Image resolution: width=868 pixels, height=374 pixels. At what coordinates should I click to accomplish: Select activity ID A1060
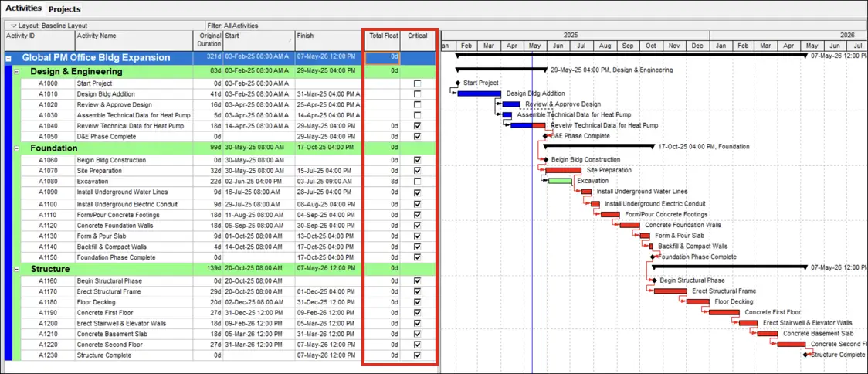click(x=48, y=160)
